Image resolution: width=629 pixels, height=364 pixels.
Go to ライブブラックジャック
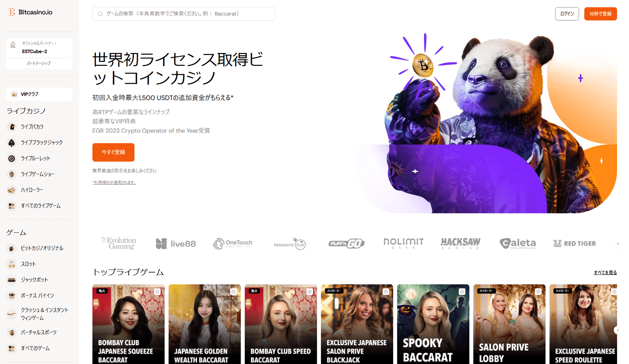tap(42, 143)
